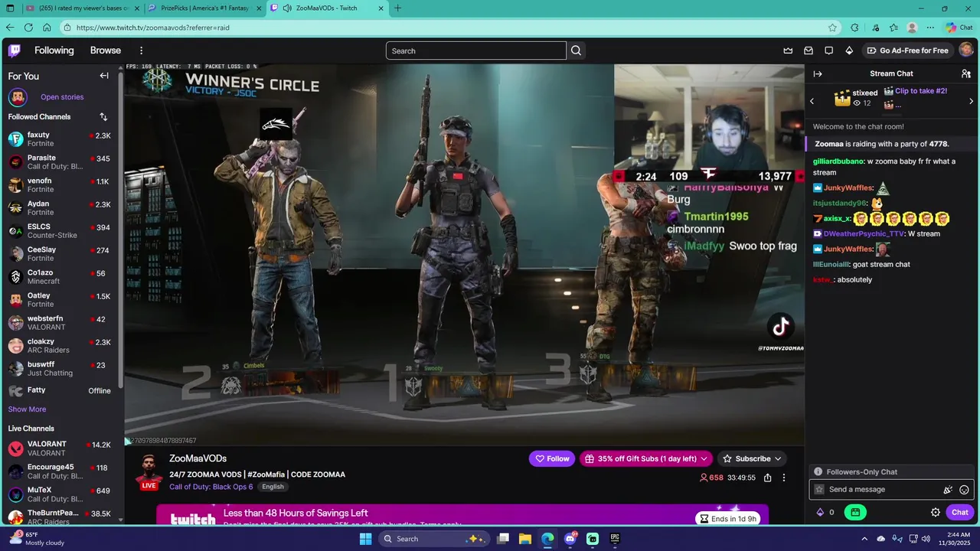Sort Followed Channels with arrows icon
This screenshot has height=551, width=980.
click(x=103, y=117)
